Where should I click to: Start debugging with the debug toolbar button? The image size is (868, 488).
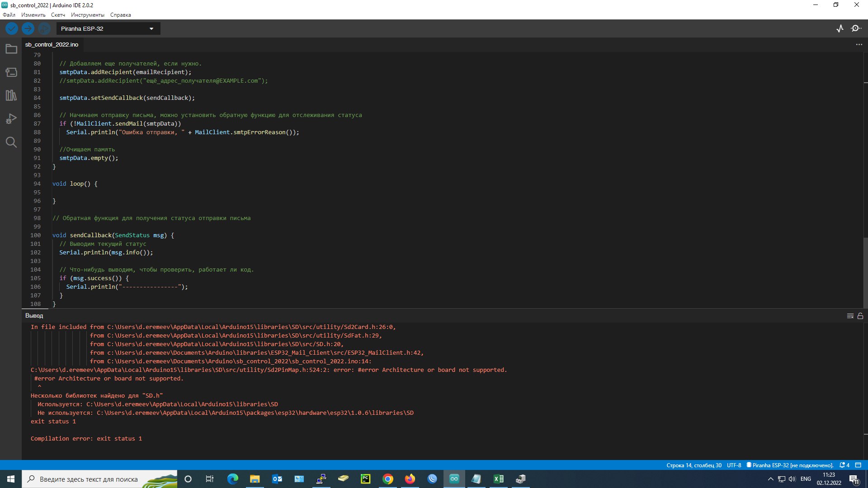(44, 28)
